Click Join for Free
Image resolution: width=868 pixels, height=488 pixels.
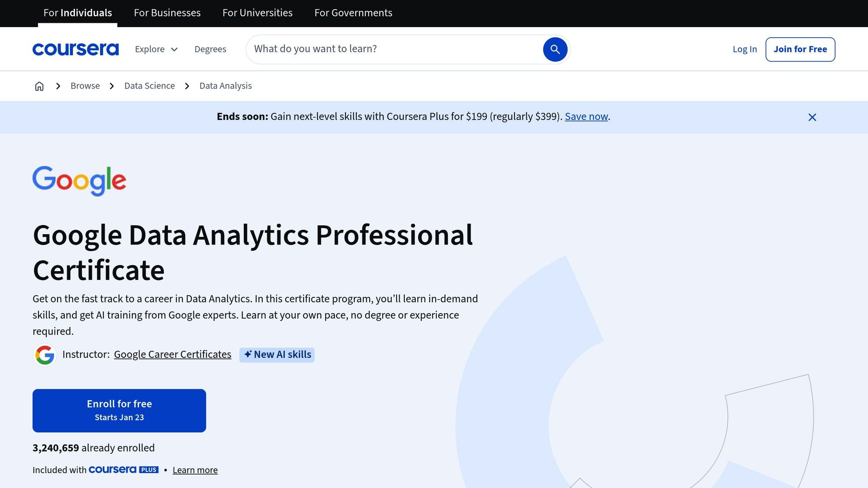click(800, 49)
